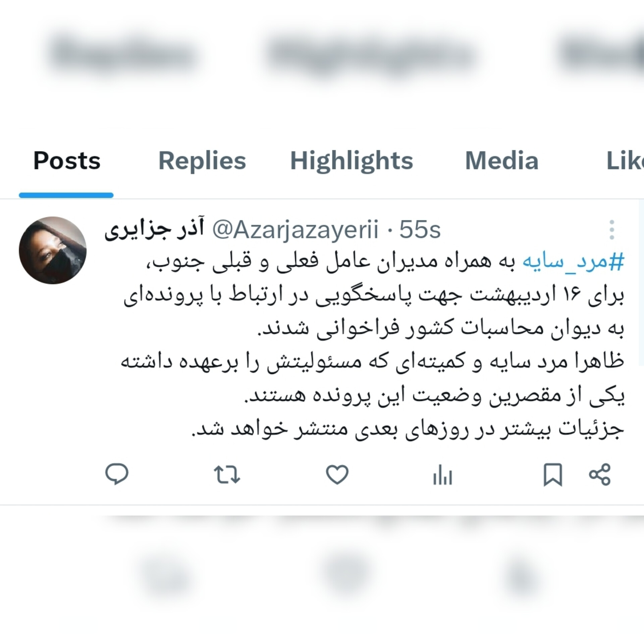The height and width of the screenshot is (644, 644).
Task: Switch to the Replies tab
Action: coord(202,161)
